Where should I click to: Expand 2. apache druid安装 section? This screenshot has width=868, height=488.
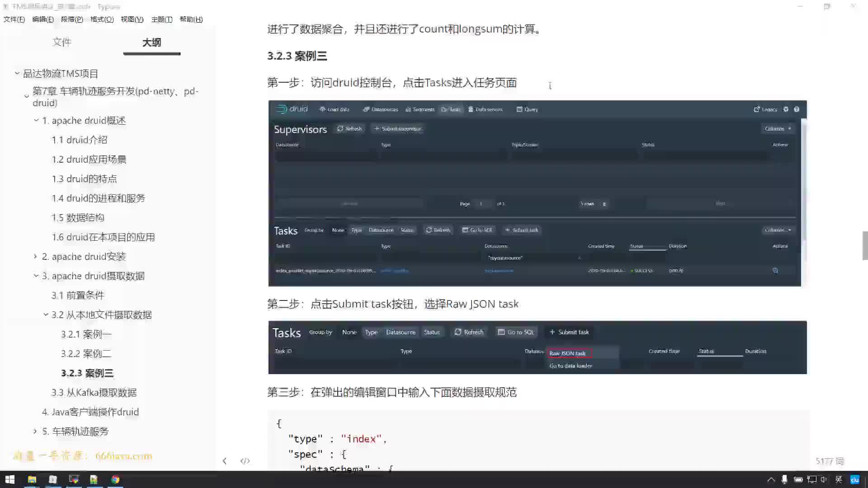36,256
